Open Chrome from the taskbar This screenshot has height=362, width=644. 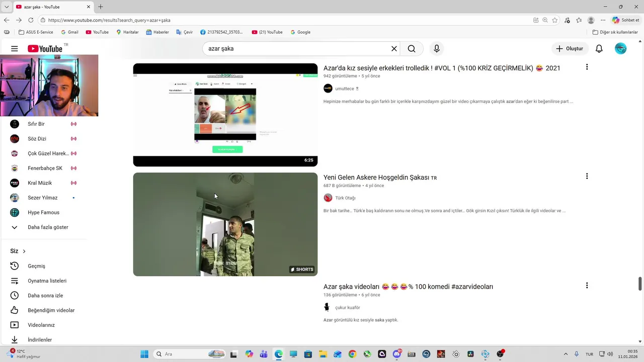pos(352,354)
